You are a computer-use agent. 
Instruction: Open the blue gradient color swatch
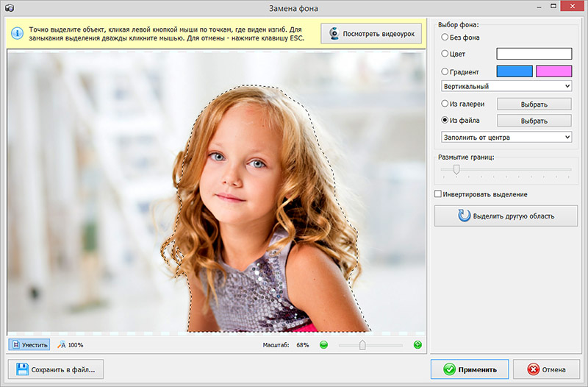pos(514,71)
